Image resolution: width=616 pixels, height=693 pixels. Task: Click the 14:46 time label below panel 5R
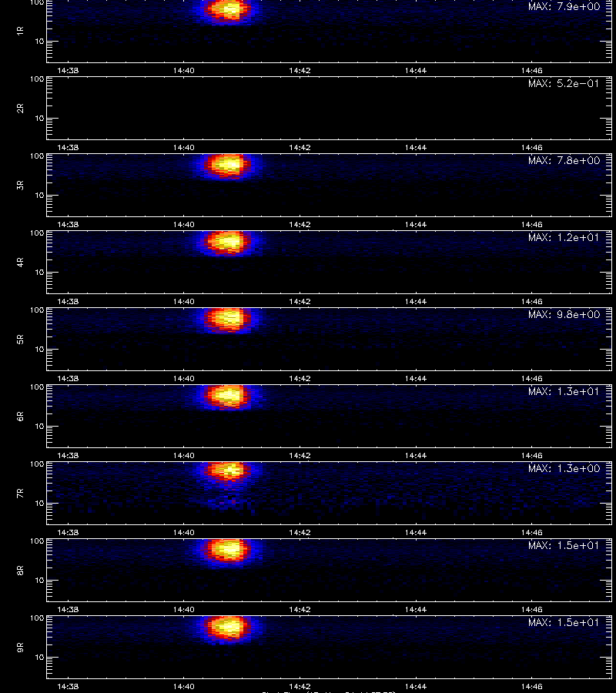(531, 378)
